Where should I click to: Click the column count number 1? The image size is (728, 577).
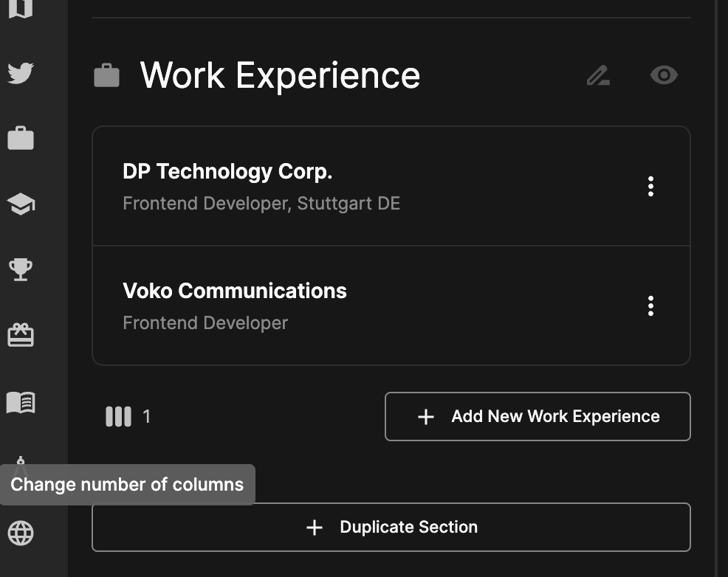click(x=146, y=416)
